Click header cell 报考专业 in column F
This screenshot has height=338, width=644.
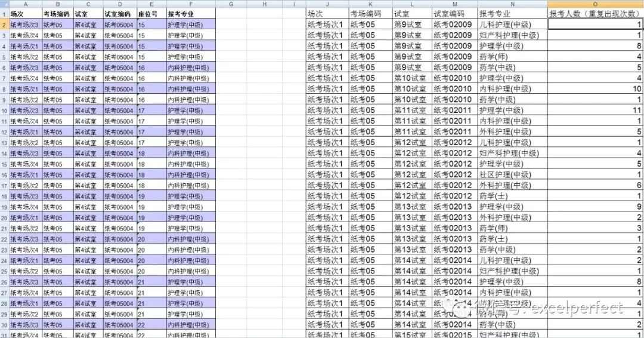(x=191, y=14)
